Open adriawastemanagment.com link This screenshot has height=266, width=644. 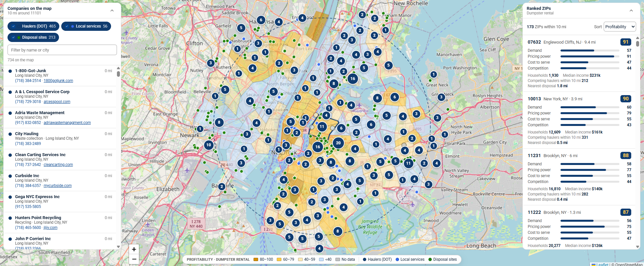(x=67, y=123)
